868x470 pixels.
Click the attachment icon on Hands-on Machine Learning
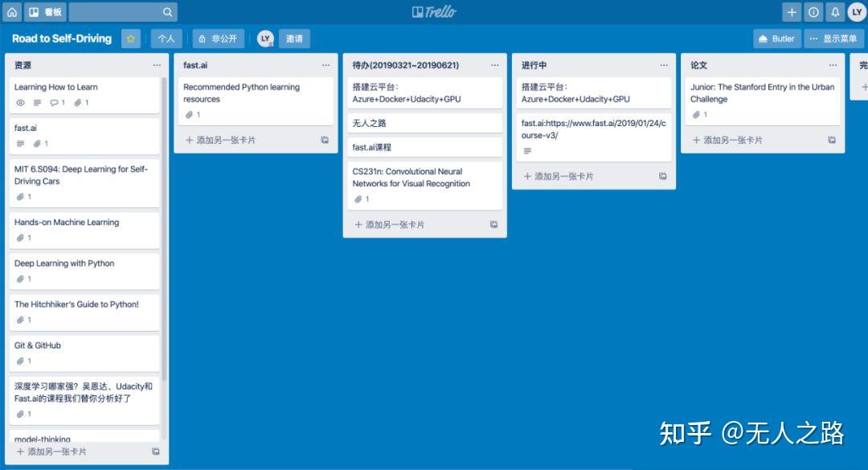point(20,238)
